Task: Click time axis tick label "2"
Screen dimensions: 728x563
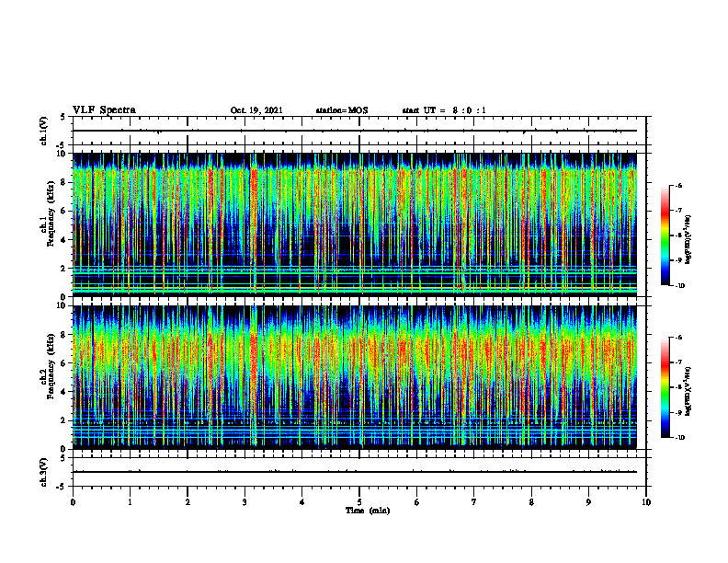Action: pyautogui.click(x=188, y=502)
